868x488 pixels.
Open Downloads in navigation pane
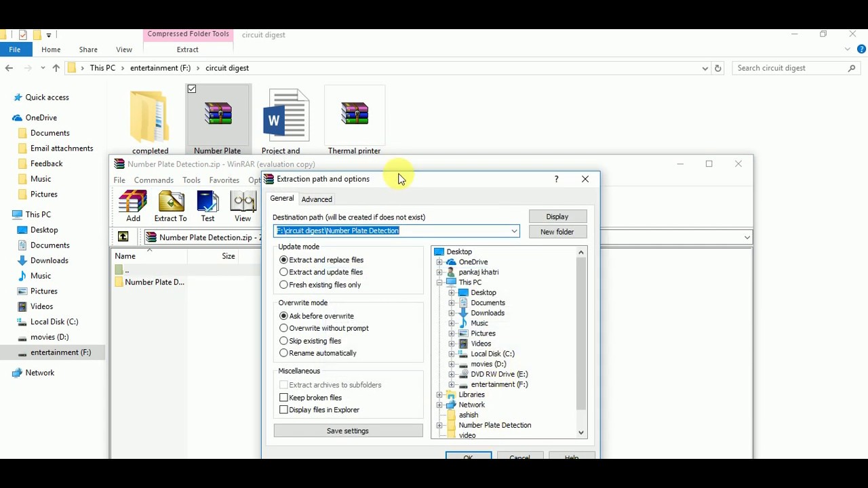(x=49, y=260)
